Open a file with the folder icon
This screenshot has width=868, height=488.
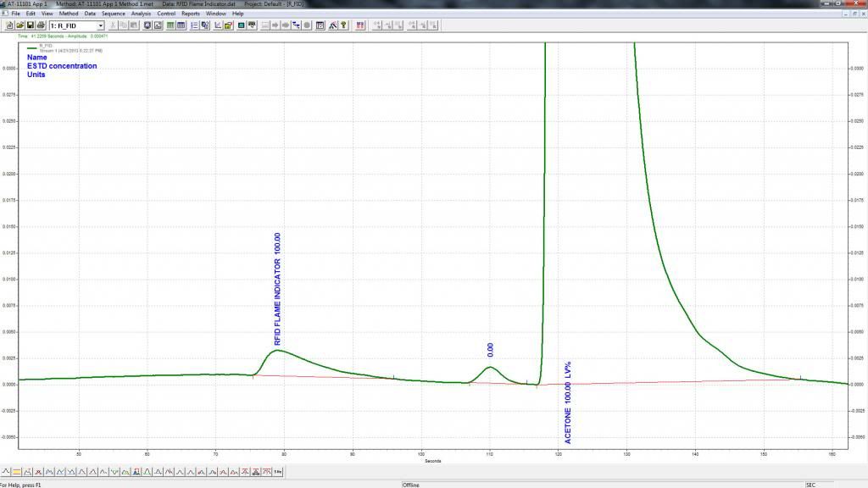[19, 25]
